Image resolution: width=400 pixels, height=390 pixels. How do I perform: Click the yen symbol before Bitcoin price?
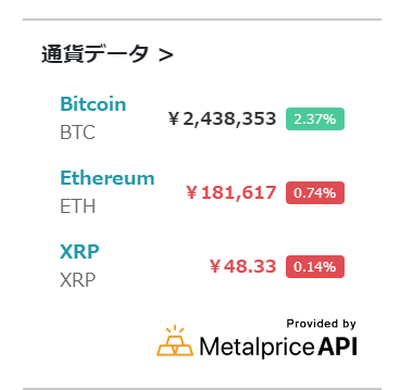point(174,119)
